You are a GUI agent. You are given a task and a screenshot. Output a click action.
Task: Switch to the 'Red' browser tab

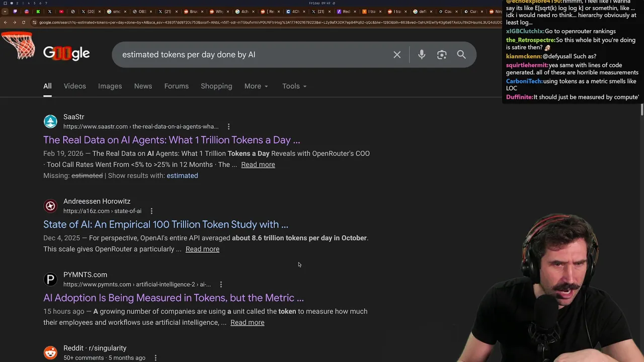(346, 12)
